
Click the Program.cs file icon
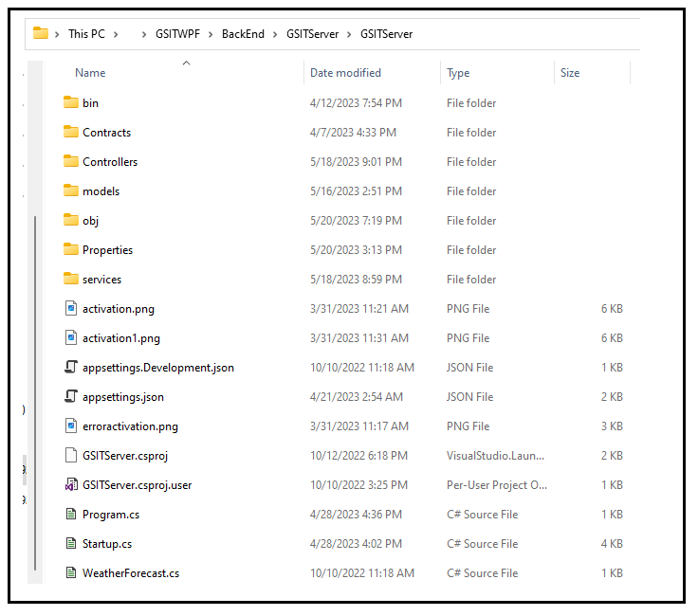[71, 515]
